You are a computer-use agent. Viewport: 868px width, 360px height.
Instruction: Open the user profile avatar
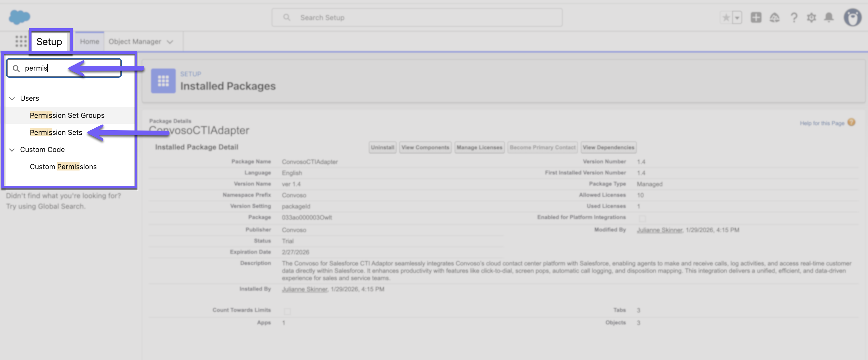(x=853, y=18)
